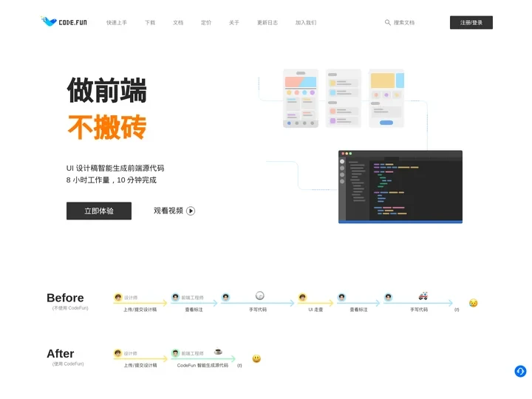Viewport: 532px width, 399px height.
Task: Click the CodeFun 智能生成源代码 step label
Action: click(x=202, y=366)
